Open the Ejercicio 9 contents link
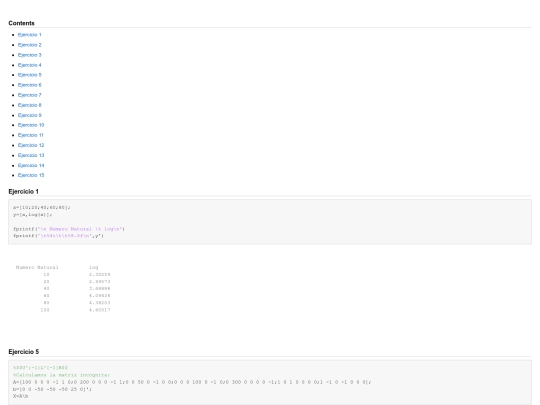This screenshot has height=405, width=540. 30,115
